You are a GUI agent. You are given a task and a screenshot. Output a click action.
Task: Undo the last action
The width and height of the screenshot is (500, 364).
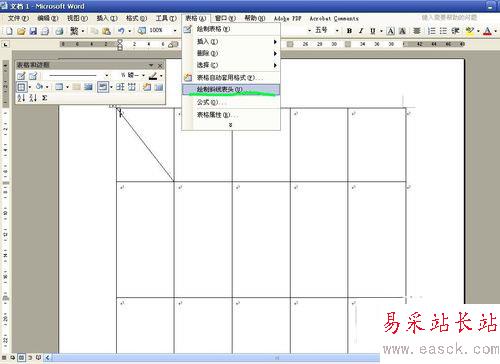click(121, 31)
